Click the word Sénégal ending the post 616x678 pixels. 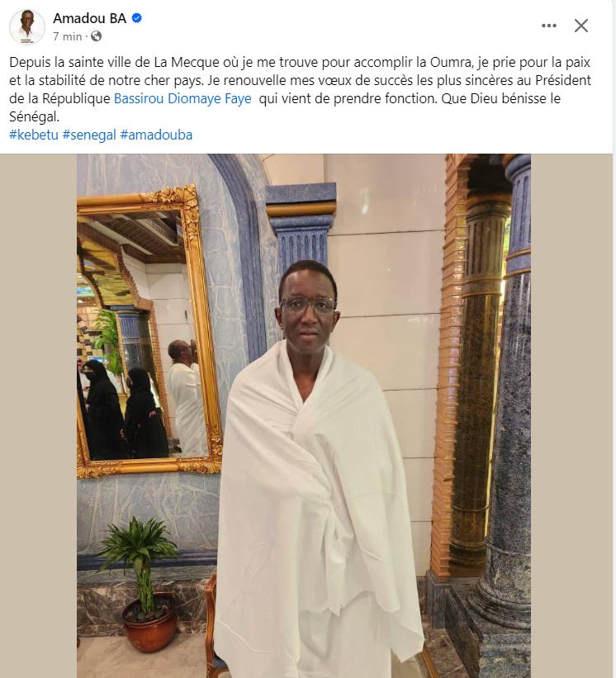(x=34, y=116)
